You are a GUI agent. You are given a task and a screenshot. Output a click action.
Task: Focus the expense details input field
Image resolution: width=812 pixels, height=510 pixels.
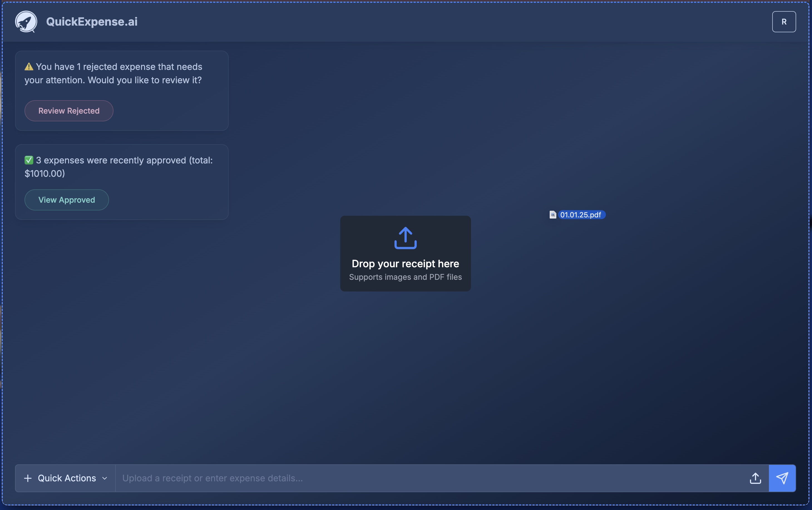[x=428, y=478]
